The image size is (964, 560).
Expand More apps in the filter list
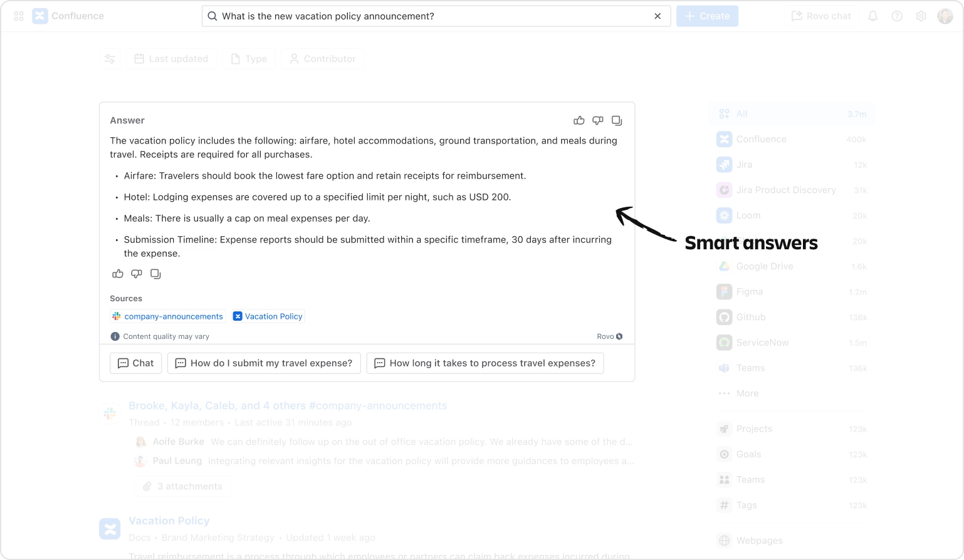coord(792,393)
